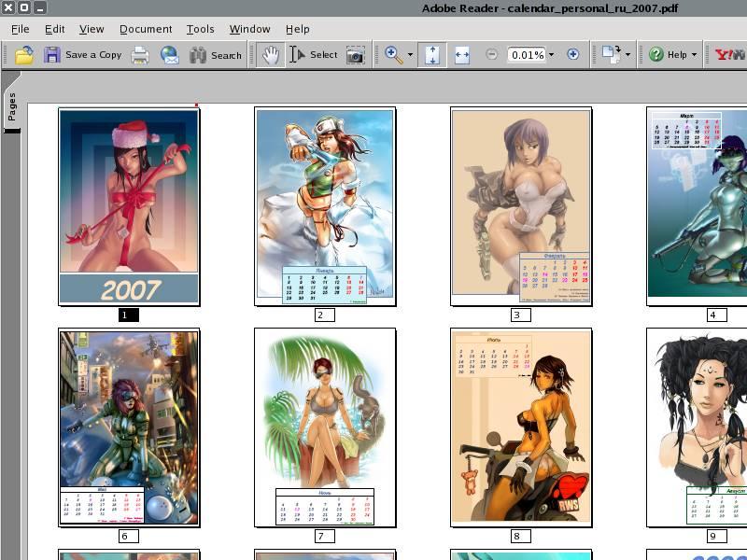Open the Tools menu
This screenshot has width=747, height=560.
pos(200,29)
